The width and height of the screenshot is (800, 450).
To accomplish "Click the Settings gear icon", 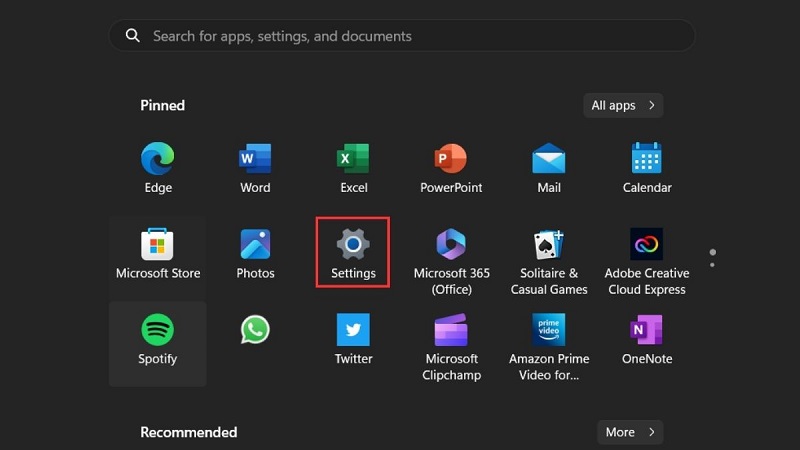I will tap(353, 245).
